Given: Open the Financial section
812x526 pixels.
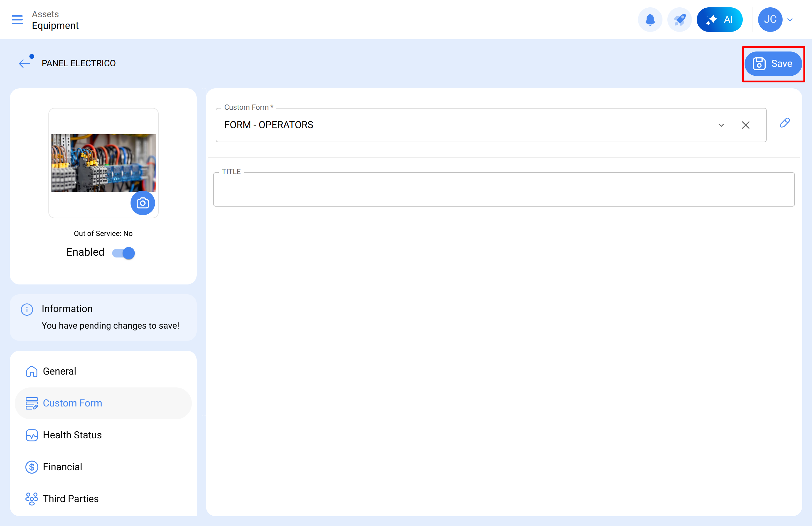Looking at the screenshot, I should tap(63, 467).
